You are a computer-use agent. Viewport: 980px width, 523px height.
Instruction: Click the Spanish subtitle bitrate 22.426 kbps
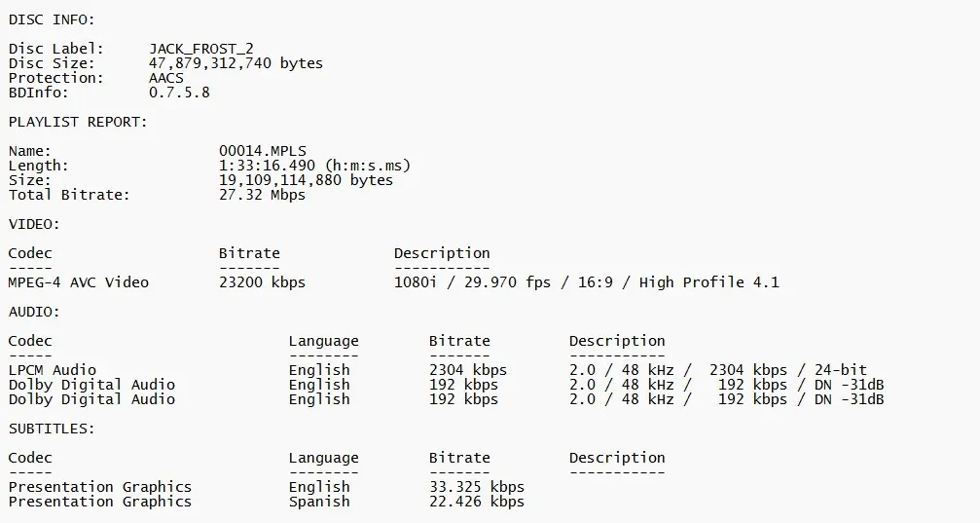[x=476, y=502]
